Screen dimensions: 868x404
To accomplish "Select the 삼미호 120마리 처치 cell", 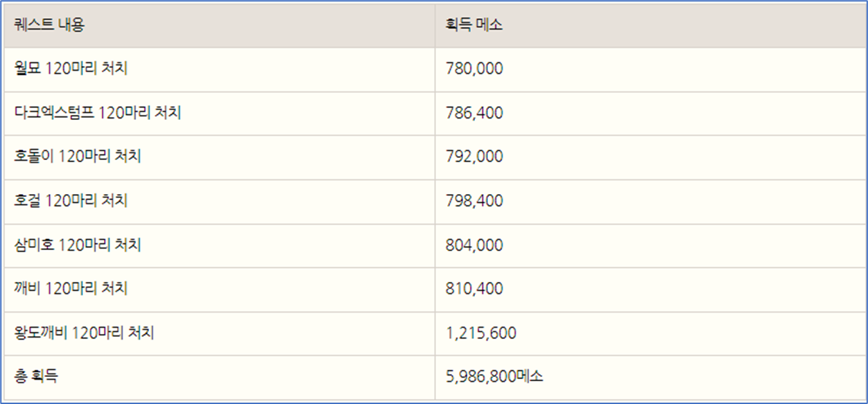I will (x=219, y=245).
